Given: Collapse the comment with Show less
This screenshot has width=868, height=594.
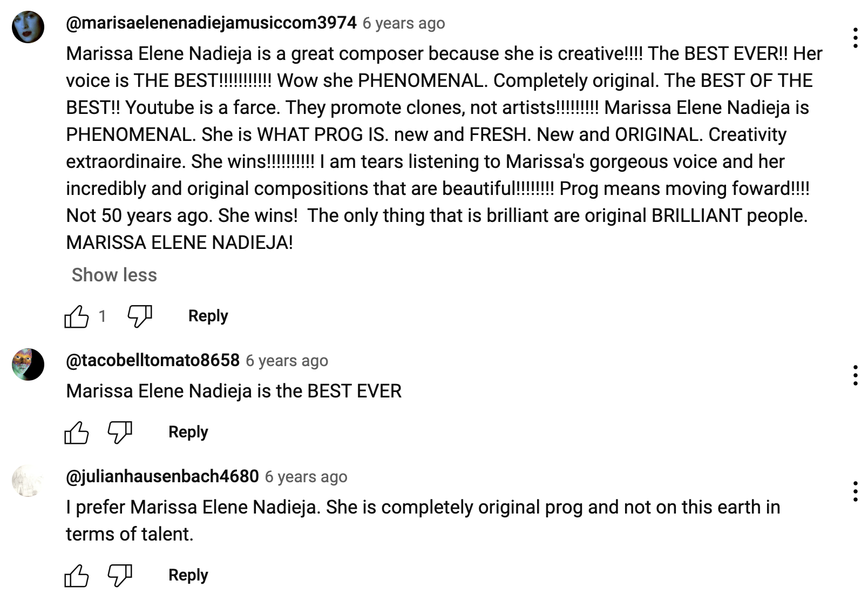Looking at the screenshot, I should pos(114,275).
